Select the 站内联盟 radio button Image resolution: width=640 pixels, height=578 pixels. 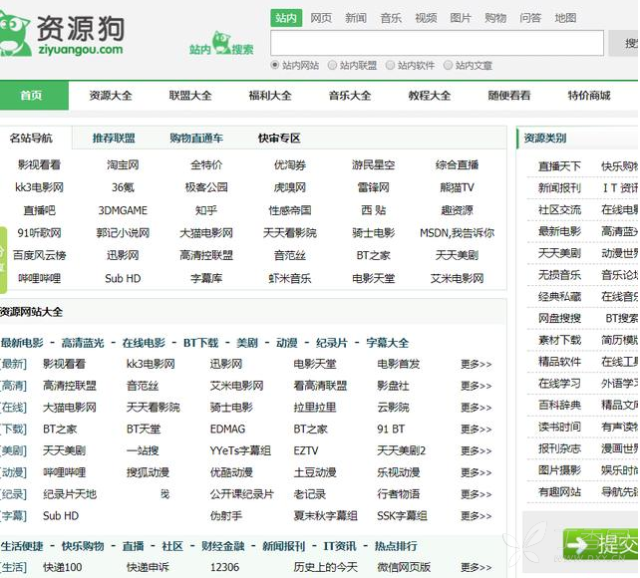[x=333, y=65]
